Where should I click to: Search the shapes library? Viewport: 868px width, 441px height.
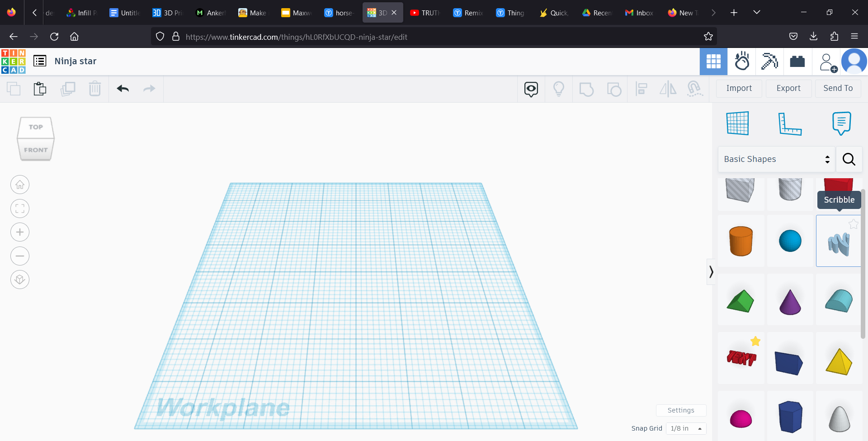click(849, 159)
